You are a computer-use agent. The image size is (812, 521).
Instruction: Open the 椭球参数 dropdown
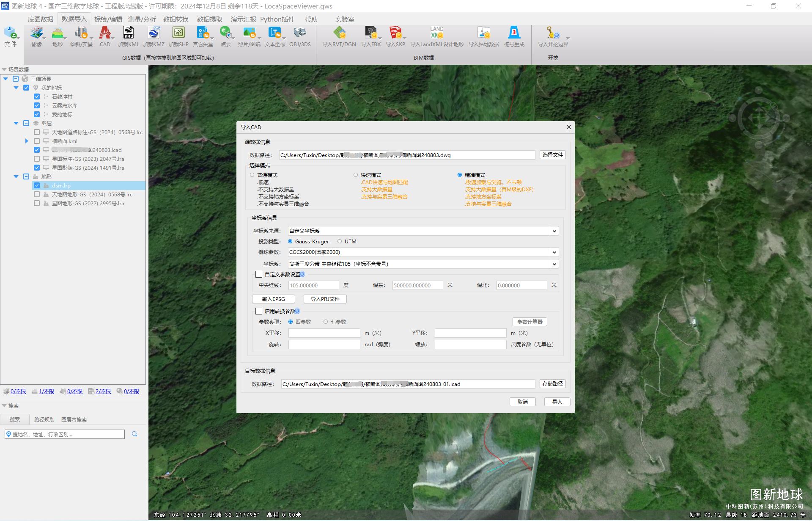coord(554,252)
